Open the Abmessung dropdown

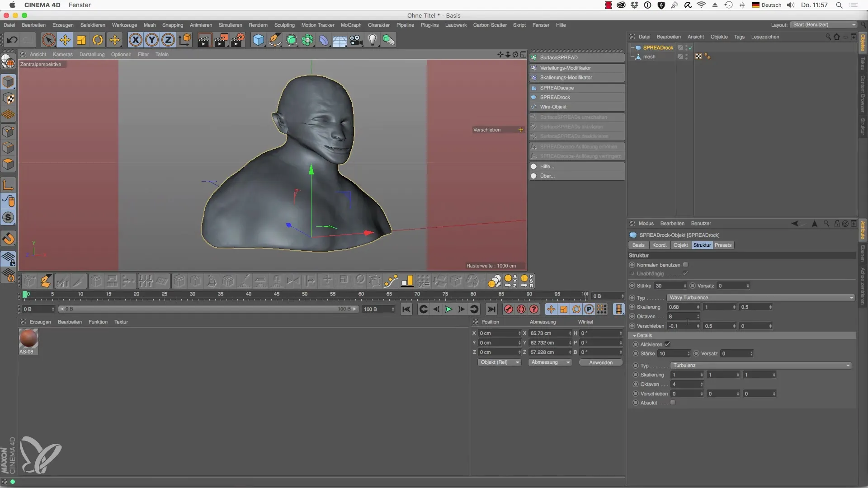coord(550,362)
